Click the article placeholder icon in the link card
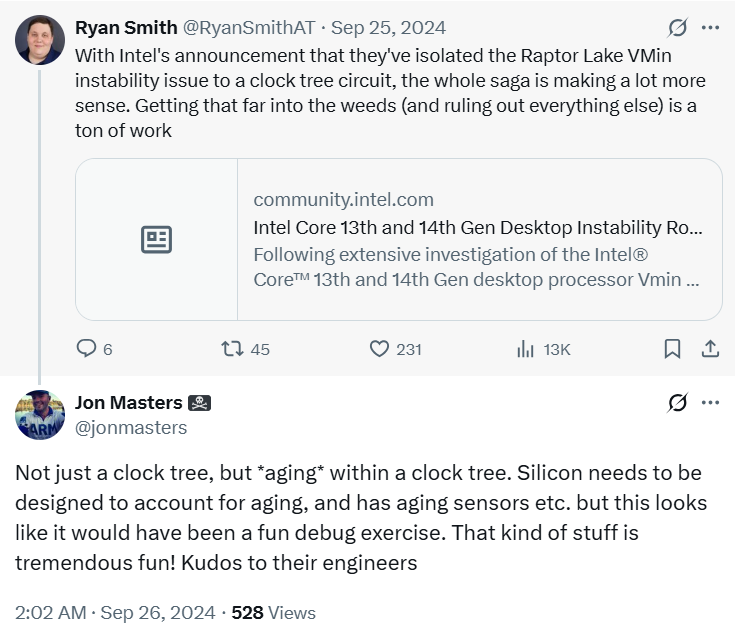 click(157, 240)
